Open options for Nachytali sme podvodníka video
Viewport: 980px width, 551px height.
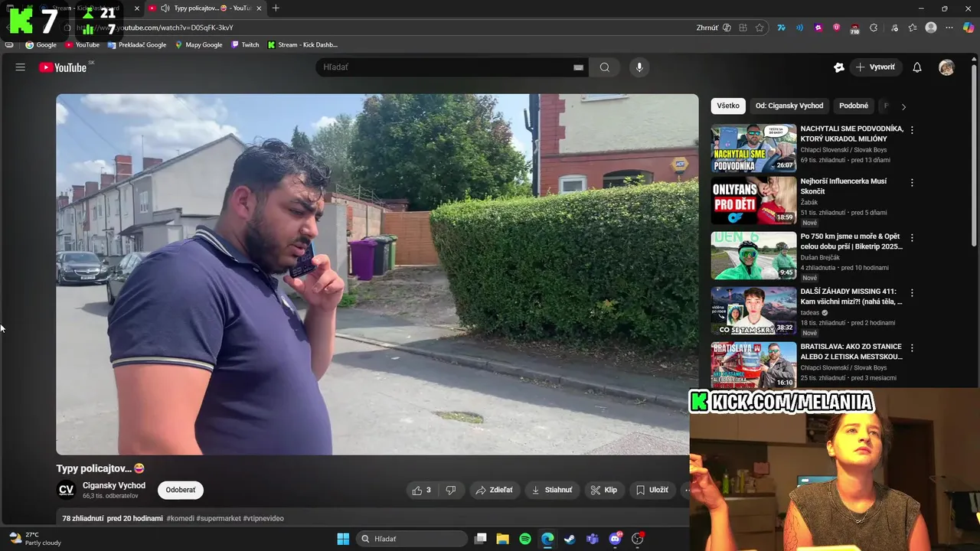(912, 129)
